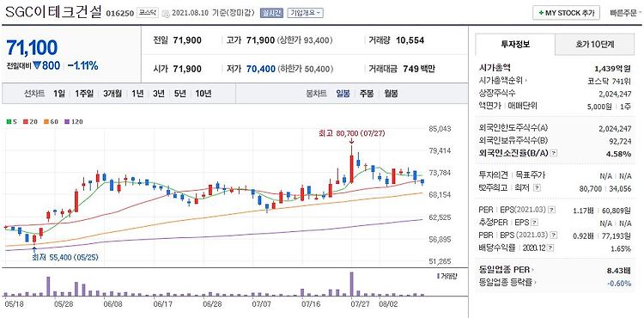Click the 시가총액 1,439억원 value

pyautogui.click(x=612, y=68)
